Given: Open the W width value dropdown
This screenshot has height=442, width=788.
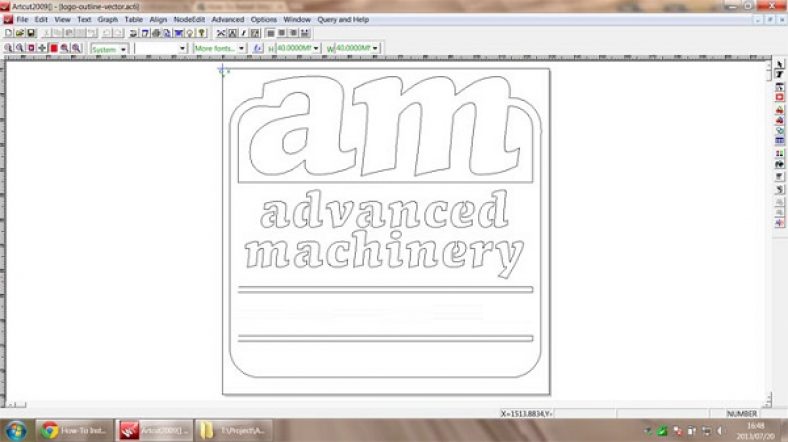Looking at the screenshot, I should tap(375, 48).
